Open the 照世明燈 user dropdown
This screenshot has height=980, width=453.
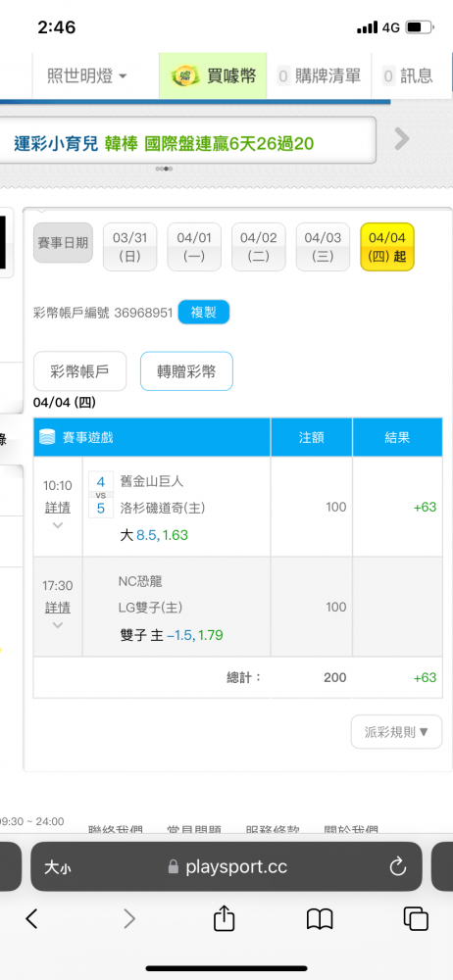click(x=86, y=76)
